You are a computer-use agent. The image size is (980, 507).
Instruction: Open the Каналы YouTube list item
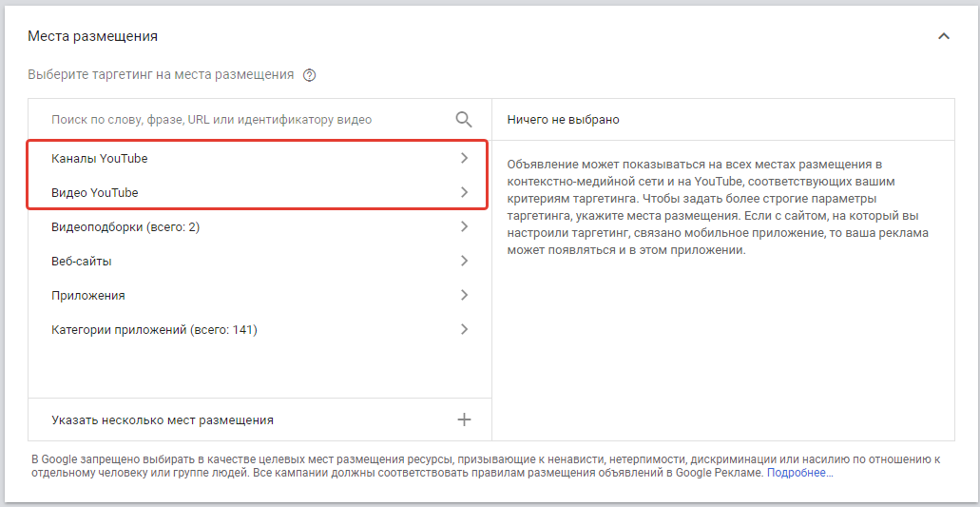click(x=259, y=159)
